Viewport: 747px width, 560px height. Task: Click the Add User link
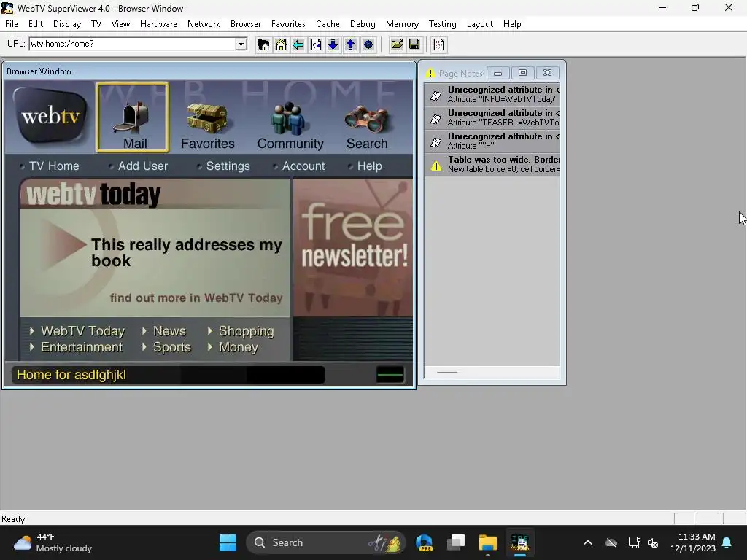click(143, 166)
